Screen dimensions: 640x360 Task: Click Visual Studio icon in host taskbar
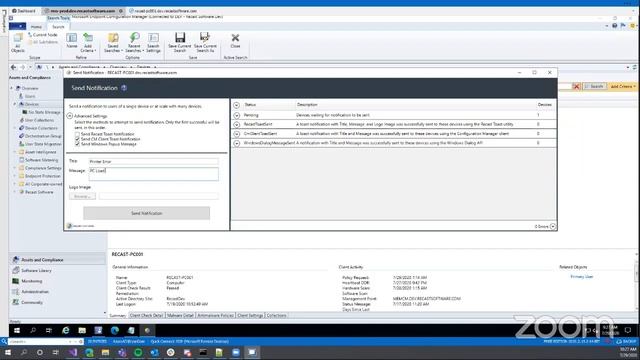coord(73,352)
